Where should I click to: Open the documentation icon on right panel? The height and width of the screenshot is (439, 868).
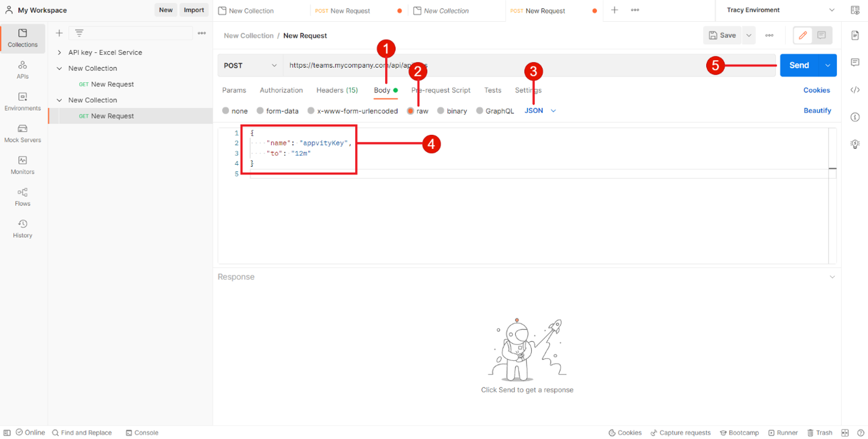(855, 36)
